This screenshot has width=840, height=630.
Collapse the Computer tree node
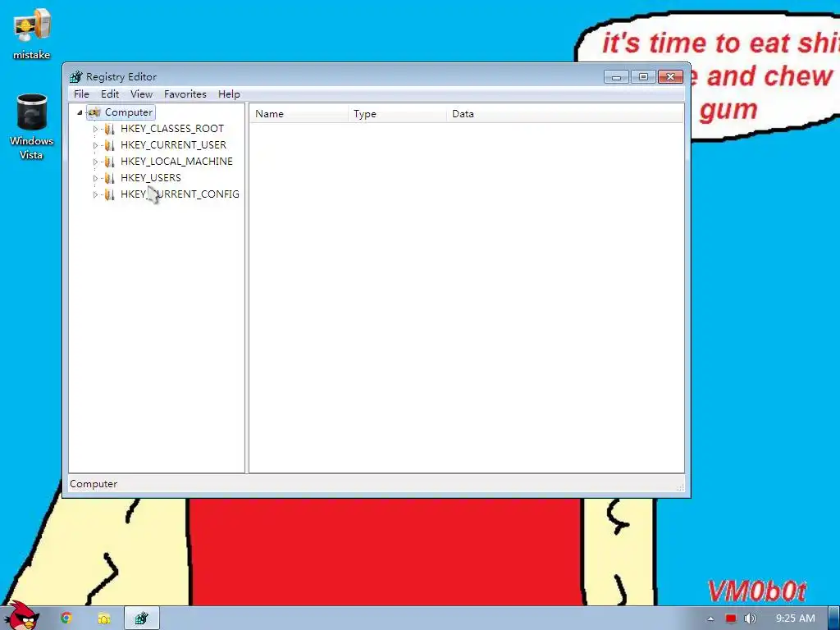80,112
